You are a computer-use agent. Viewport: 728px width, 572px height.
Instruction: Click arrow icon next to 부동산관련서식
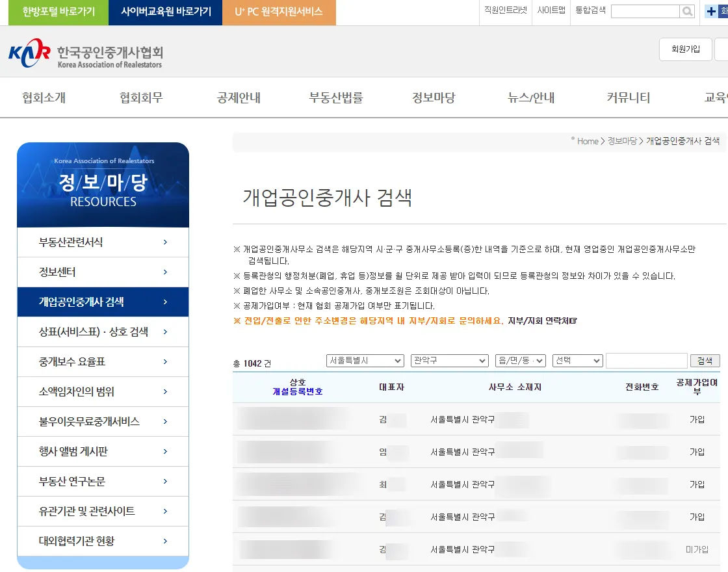tap(165, 242)
